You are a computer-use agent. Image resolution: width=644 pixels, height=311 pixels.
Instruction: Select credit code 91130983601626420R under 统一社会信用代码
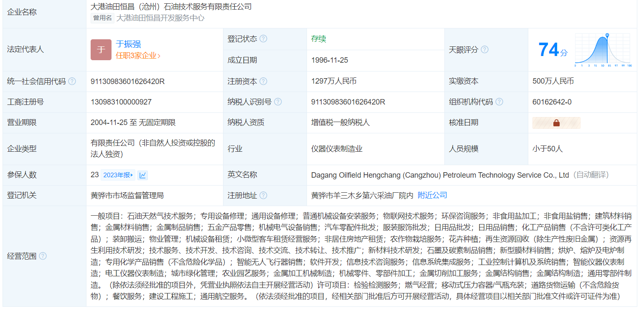click(x=128, y=82)
